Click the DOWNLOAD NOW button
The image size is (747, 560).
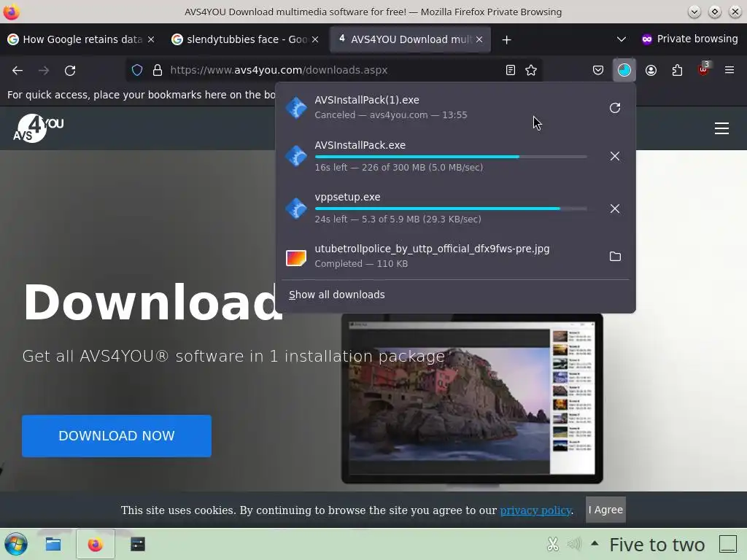[117, 436]
